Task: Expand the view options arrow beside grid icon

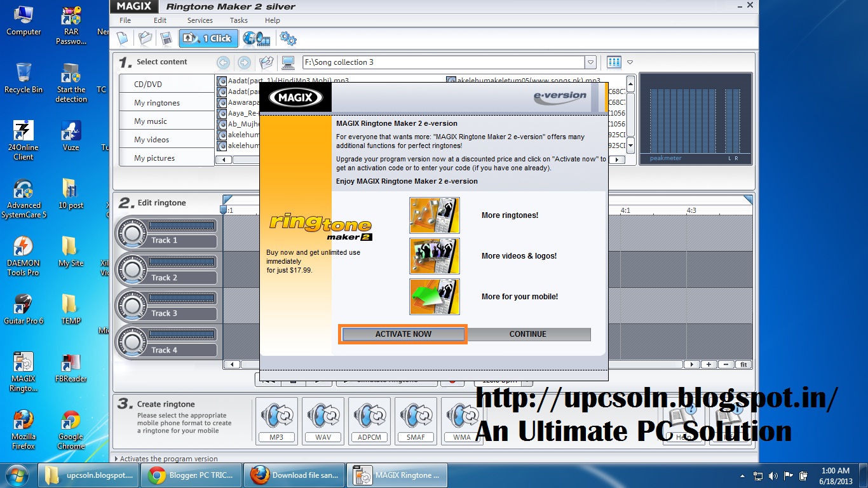Action: [630, 62]
